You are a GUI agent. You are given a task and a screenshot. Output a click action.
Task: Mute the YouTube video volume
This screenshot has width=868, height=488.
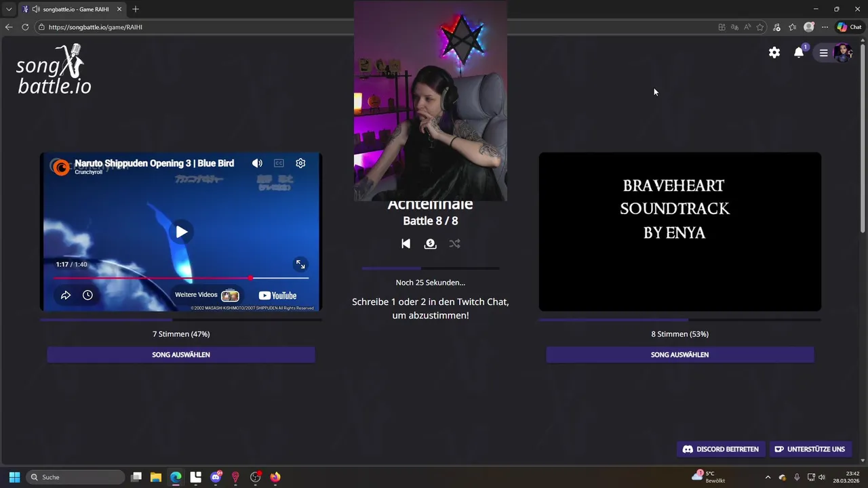click(257, 163)
